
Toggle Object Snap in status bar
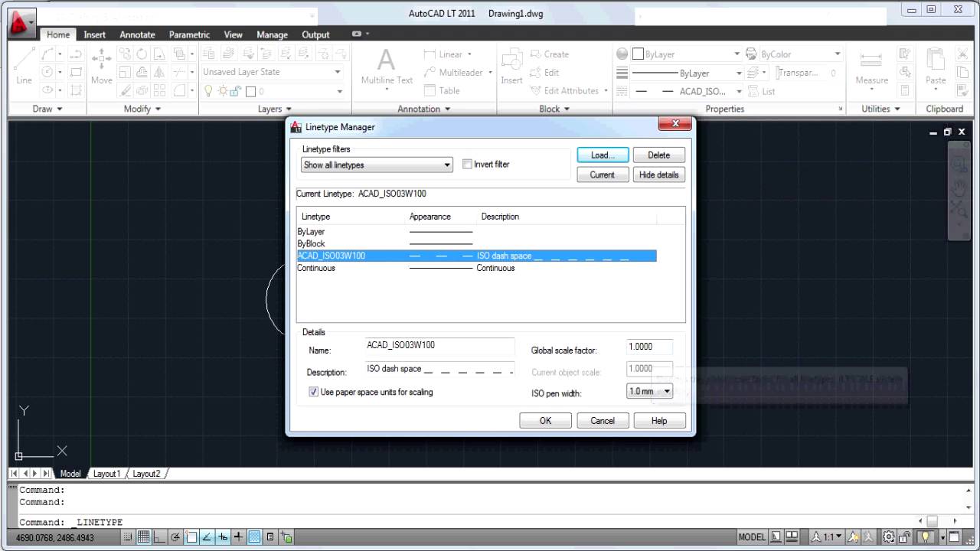click(192, 537)
